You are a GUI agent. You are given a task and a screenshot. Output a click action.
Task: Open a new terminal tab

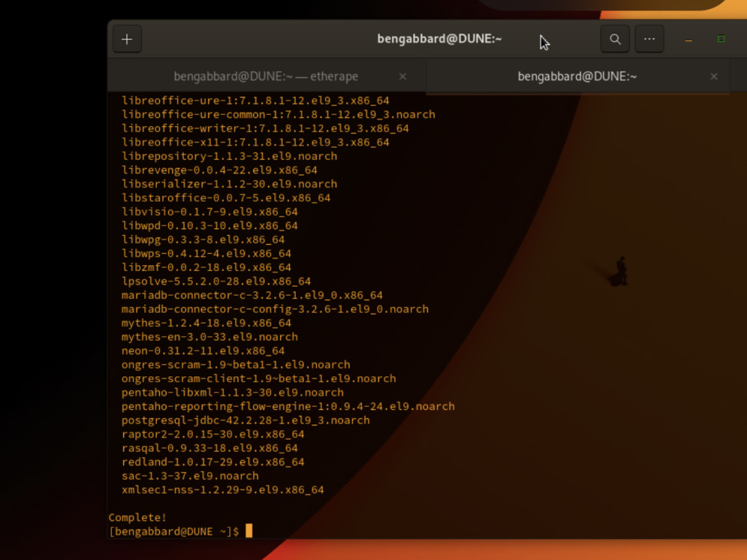point(126,39)
